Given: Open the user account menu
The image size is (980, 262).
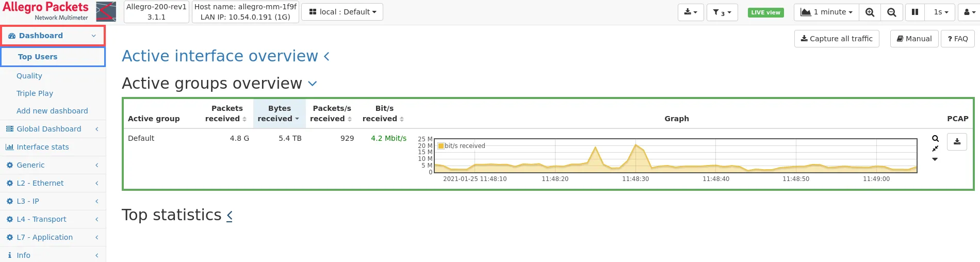Looking at the screenshot, I should (x=969, y=12).
